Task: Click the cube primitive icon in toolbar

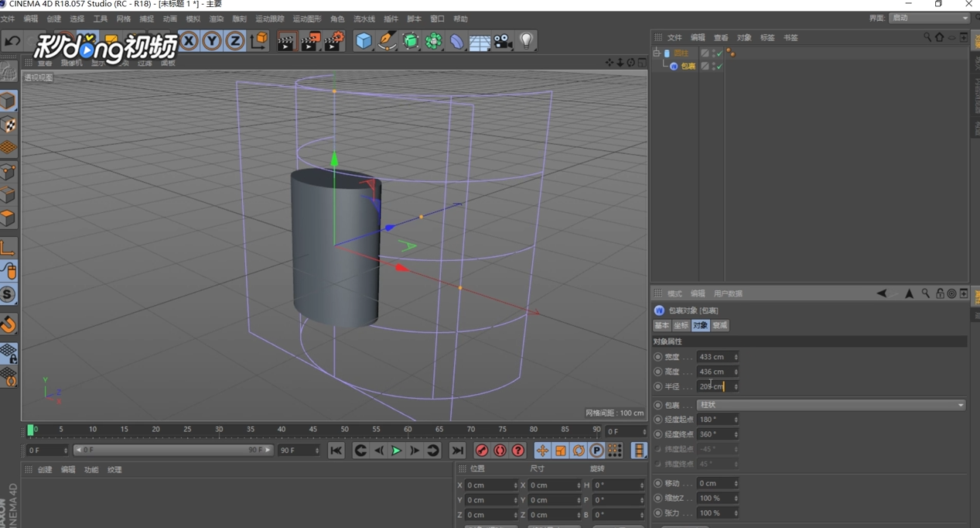Action: point(364,41)
